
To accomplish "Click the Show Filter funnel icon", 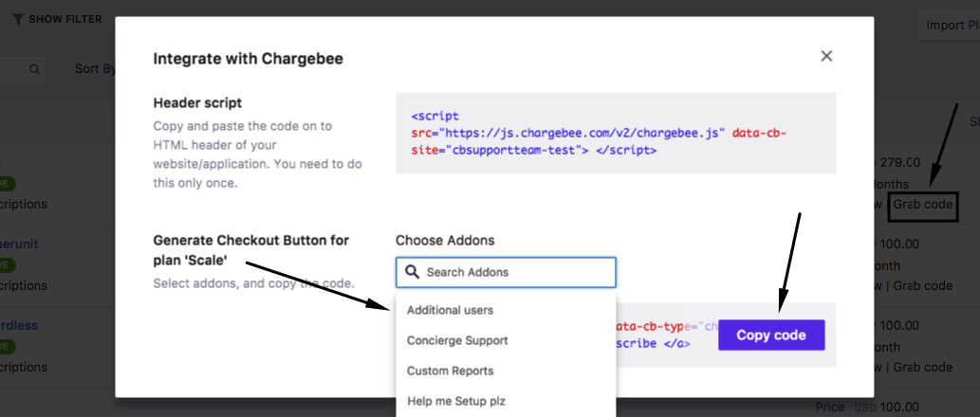I will click(x=18, y=19).
